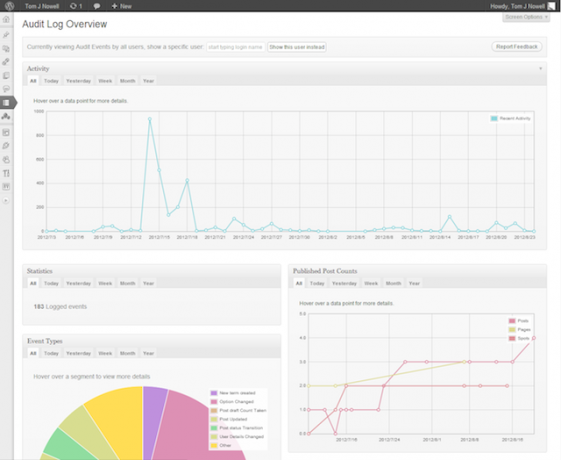Click the 183 Logged events text
Viewport: 561px width, 460px height.
(60, 307)
